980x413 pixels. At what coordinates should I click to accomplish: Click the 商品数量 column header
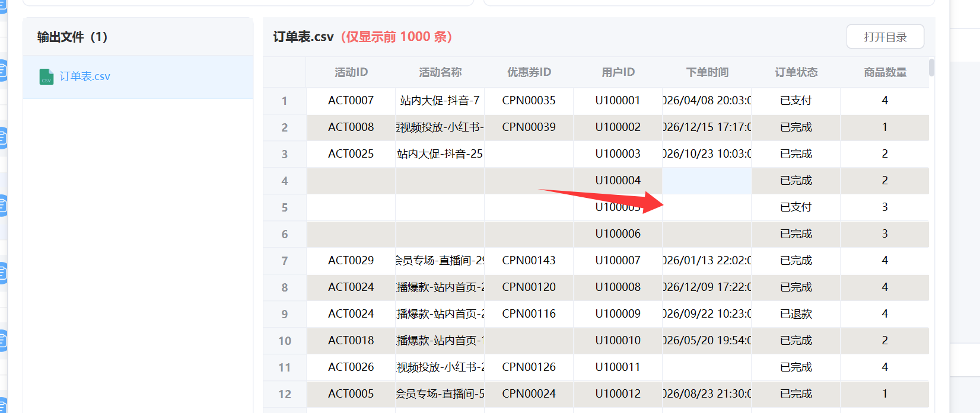point(884,72)
